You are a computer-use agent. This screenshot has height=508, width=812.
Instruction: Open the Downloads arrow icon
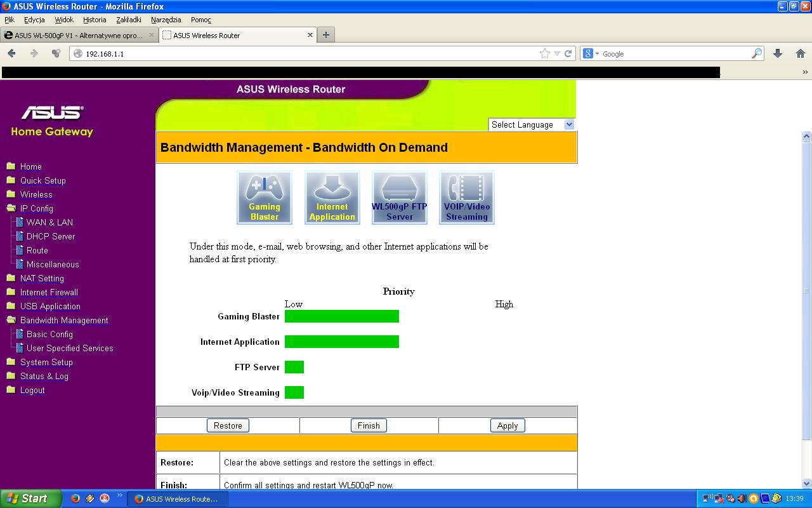(778, 53)
